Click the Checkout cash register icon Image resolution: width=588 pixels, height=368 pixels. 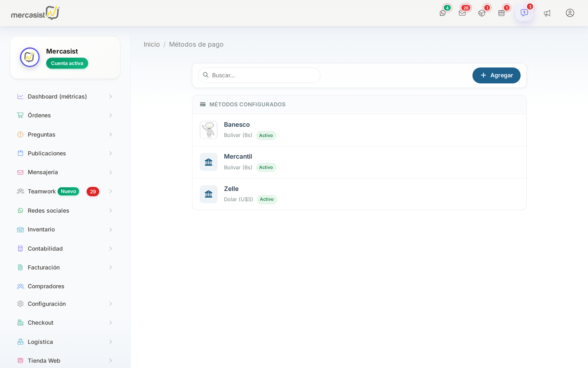coord(20,323)
